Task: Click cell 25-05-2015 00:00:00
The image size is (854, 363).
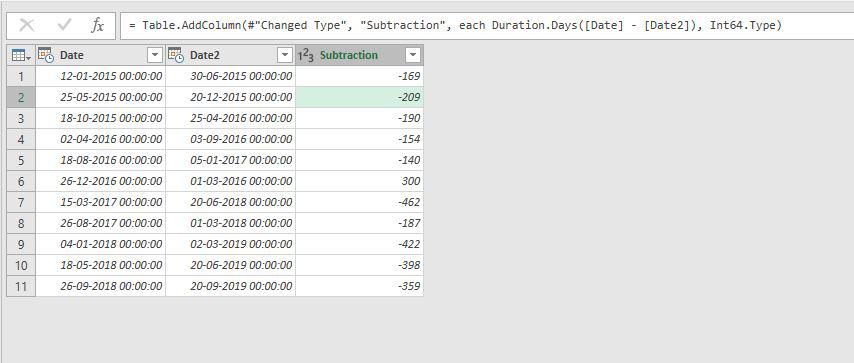Action: pyautogui.click(x=101, y=97)
